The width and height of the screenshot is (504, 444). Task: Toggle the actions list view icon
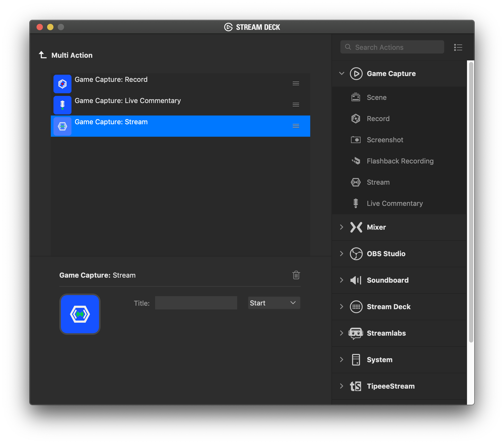pos(458,47)
